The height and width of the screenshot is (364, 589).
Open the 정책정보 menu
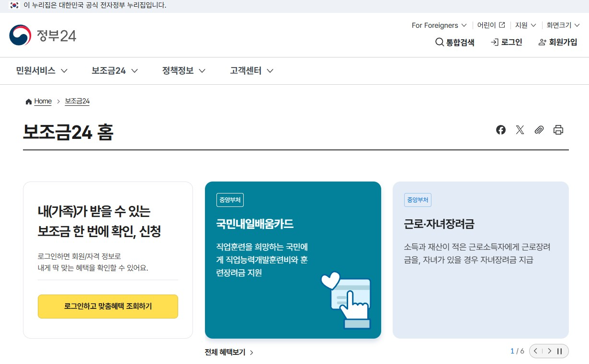click(184, 71)
